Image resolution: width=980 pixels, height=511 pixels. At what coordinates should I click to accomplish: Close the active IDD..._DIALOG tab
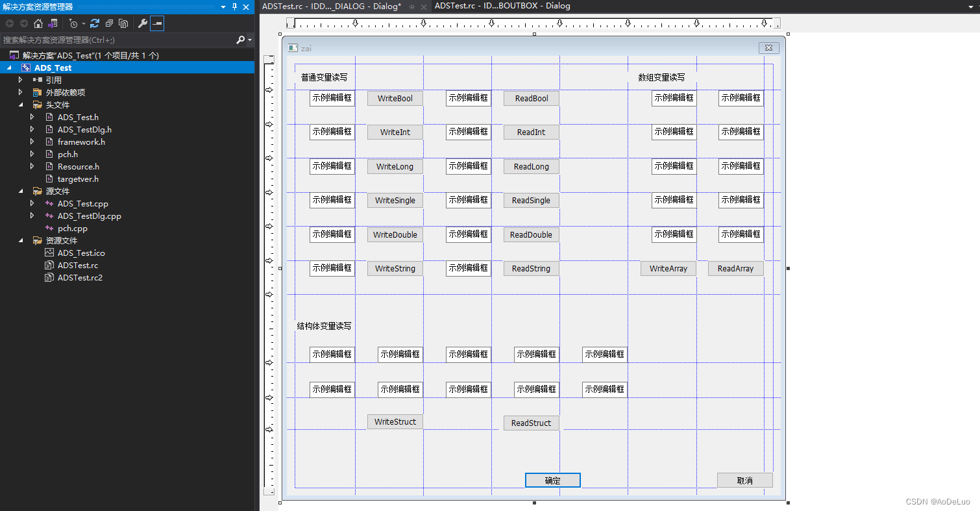click(x=424, y=6)
